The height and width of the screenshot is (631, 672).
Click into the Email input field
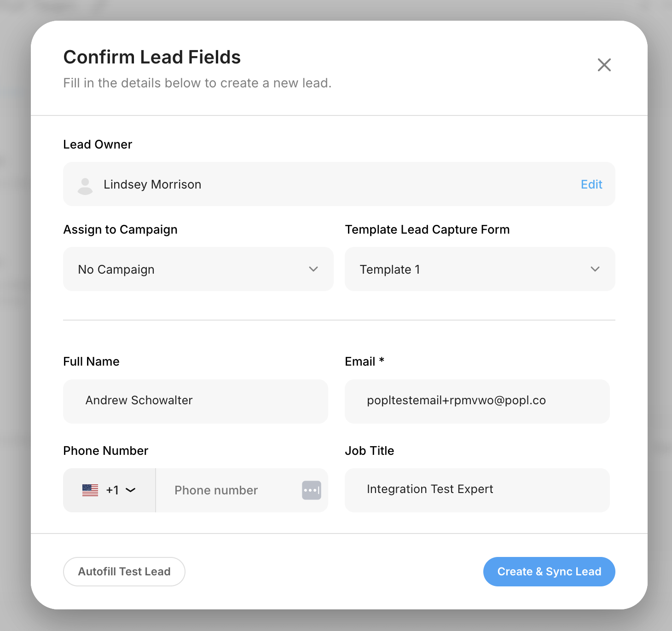coord(477,401)
